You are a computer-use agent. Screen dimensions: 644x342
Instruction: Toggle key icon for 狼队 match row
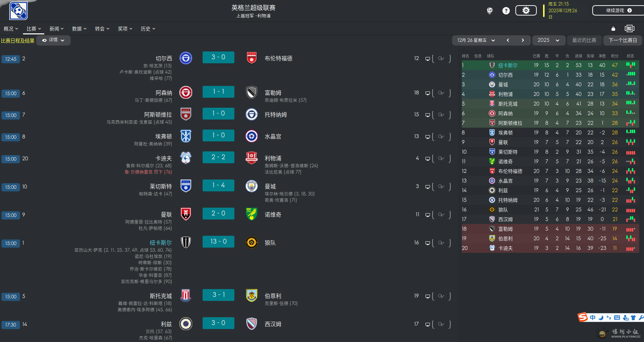tap(441, 243)
